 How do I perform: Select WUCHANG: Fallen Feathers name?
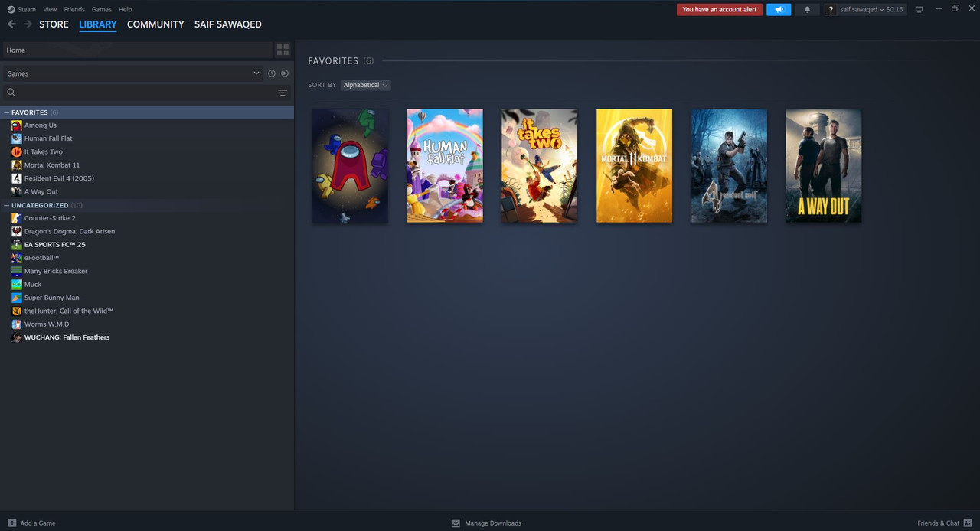pos(67,337)
